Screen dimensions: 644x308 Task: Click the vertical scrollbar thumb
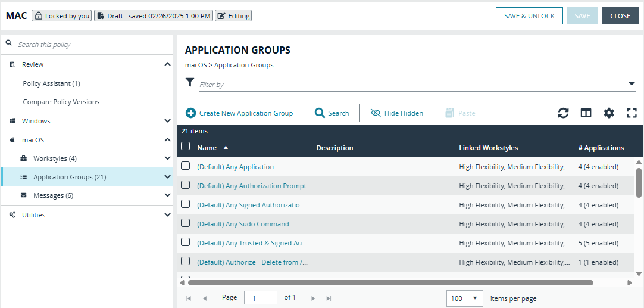click(x=639, y=182)
